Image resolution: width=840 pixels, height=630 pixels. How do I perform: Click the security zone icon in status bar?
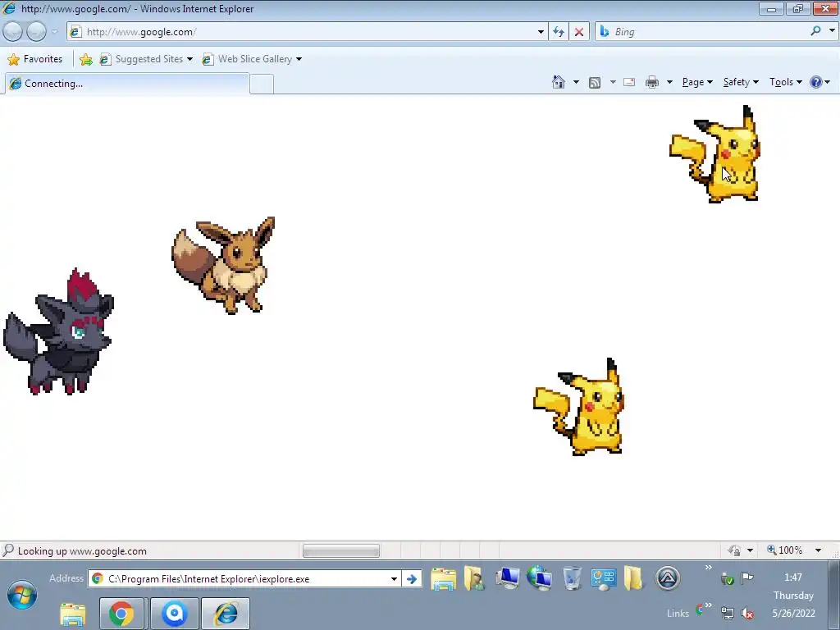pos(733,550)
